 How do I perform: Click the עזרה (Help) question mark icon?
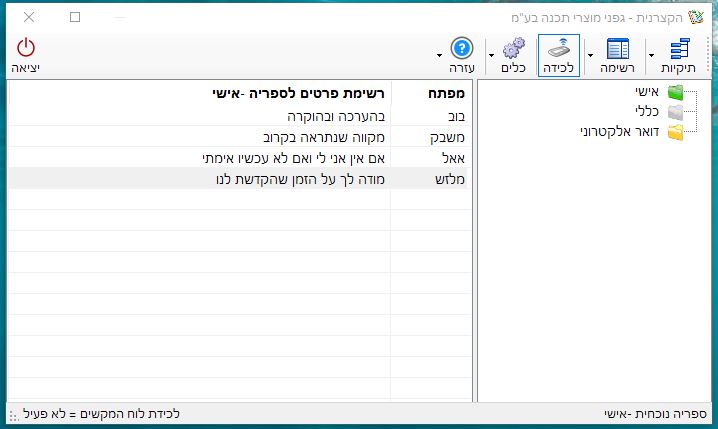point(461,50)
